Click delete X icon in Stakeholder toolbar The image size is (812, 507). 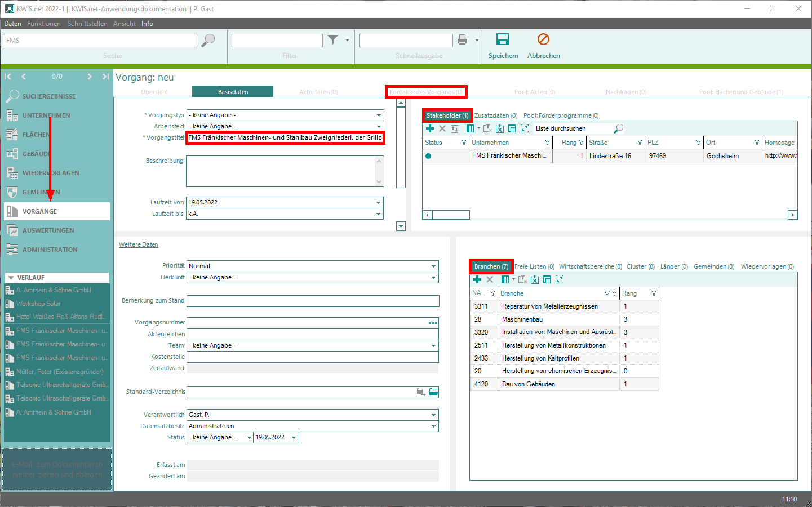(x=442, y=128)
